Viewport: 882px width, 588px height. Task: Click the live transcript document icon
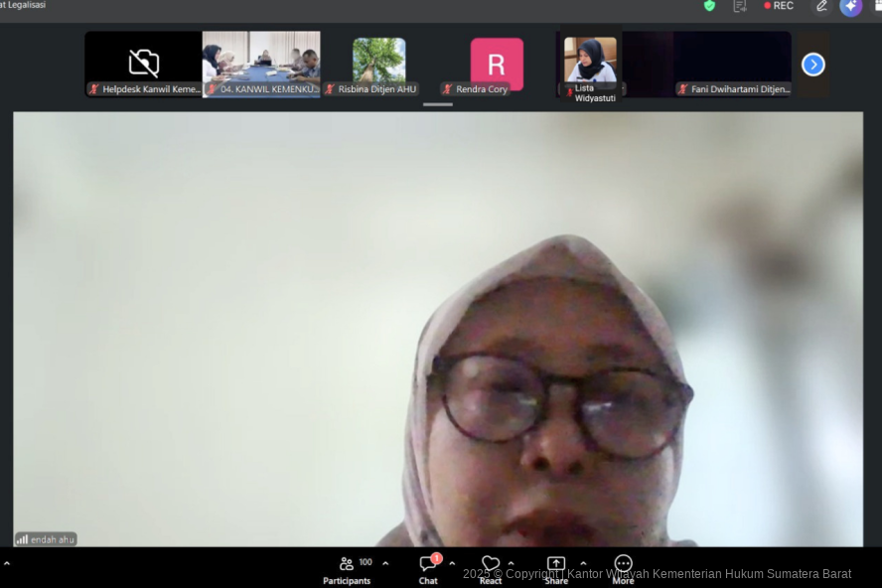coord(740,6)
